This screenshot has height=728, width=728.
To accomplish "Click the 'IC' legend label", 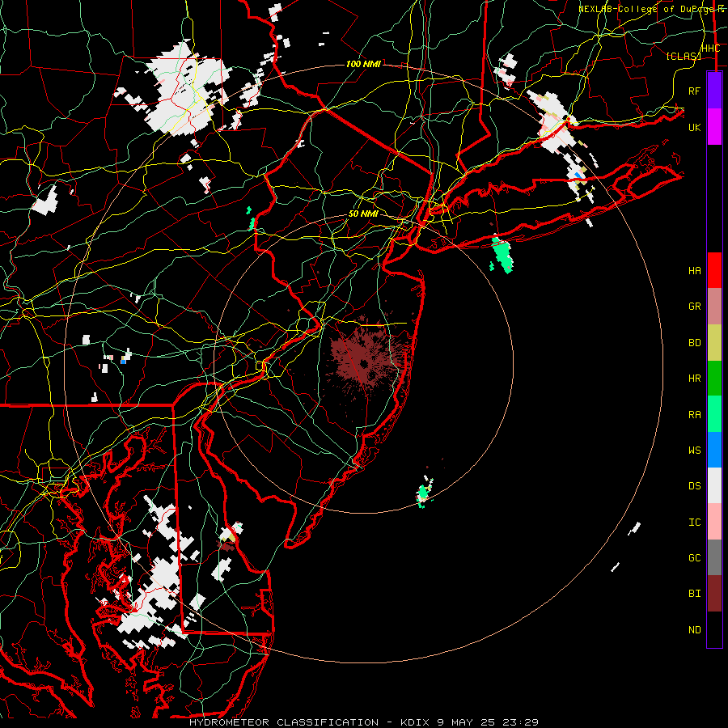I will point(694,523).
